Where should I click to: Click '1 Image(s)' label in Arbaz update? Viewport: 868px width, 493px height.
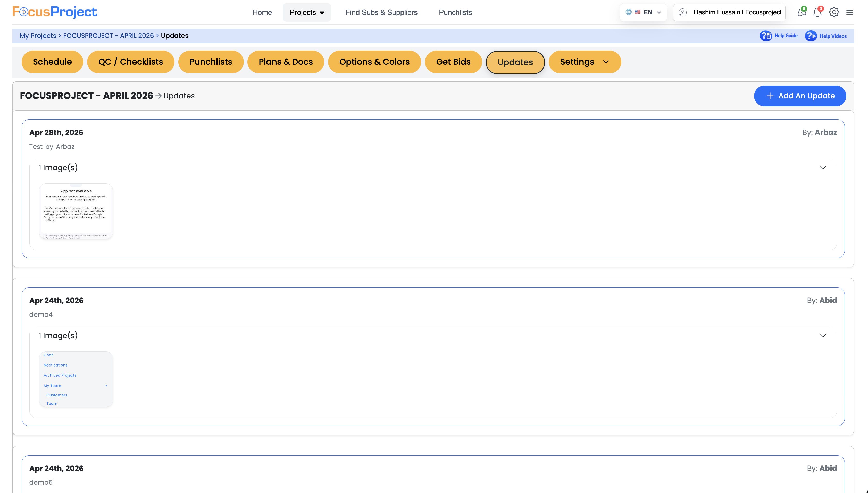click(x=58, y=168)
